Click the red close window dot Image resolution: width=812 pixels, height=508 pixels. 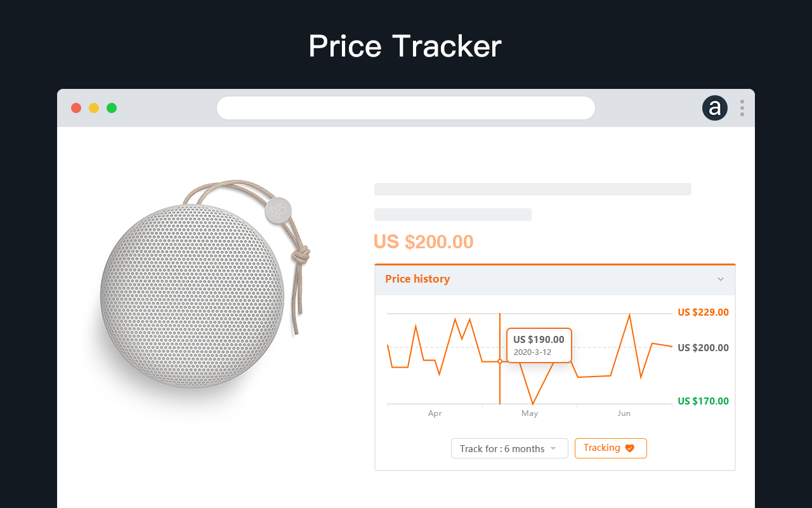pyautogui.click(x=76, y=108)
